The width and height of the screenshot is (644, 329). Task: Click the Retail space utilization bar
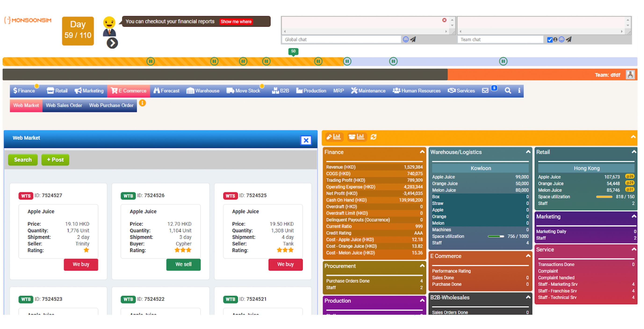(604, 197)
